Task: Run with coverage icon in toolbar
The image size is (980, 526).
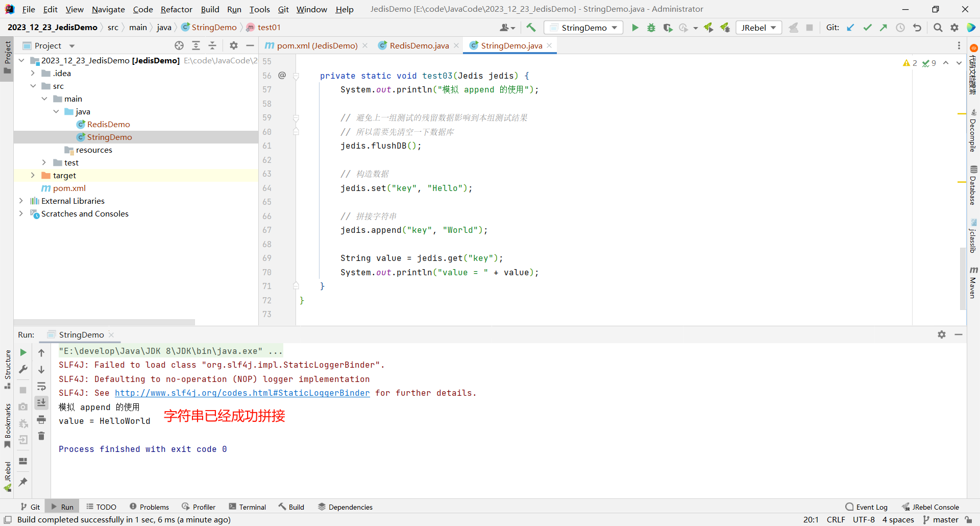Action: click(668, 28)
